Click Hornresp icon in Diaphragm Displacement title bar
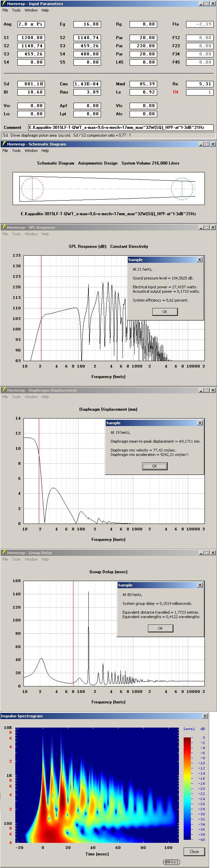This screenshot has width=217, height=868. [x=4, y=390]
